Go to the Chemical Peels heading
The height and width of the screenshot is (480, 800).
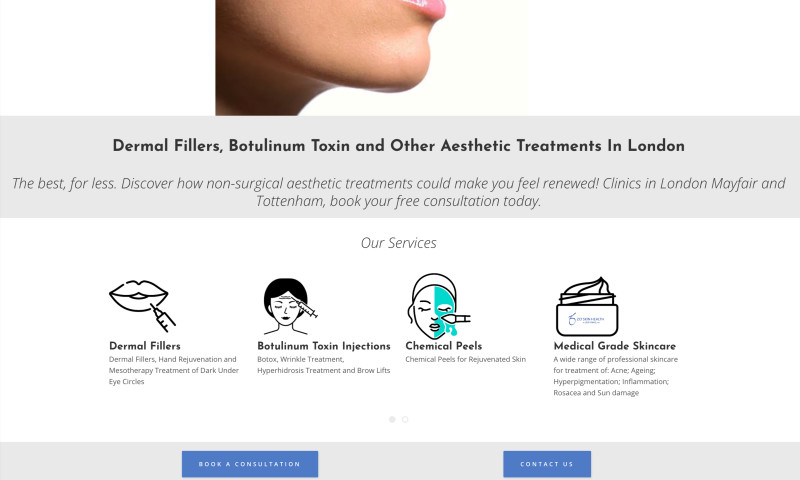tap(443, 346)
